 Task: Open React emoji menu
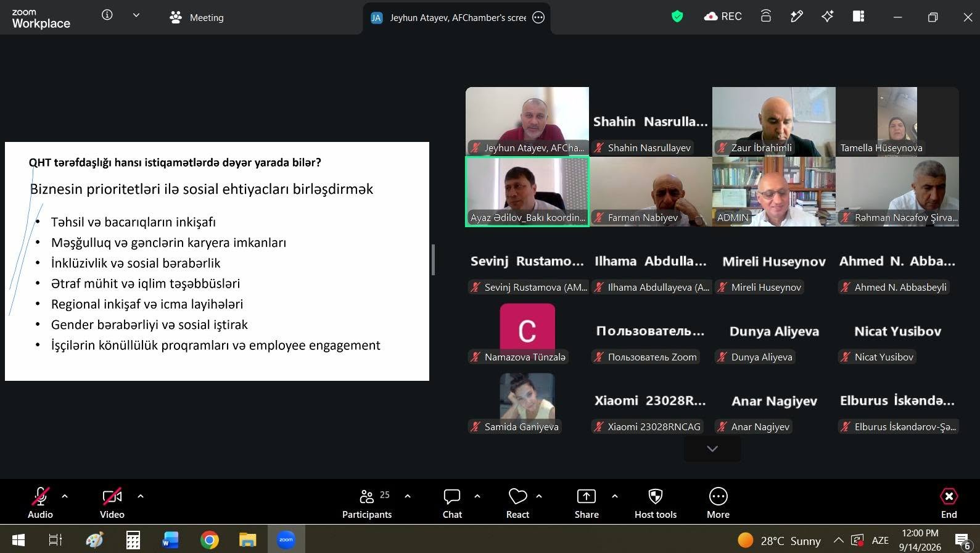pos(517,503)
